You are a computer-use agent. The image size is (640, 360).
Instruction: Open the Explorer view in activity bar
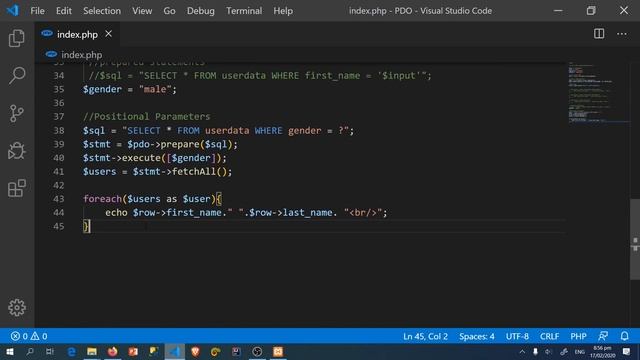click(17, 38)
